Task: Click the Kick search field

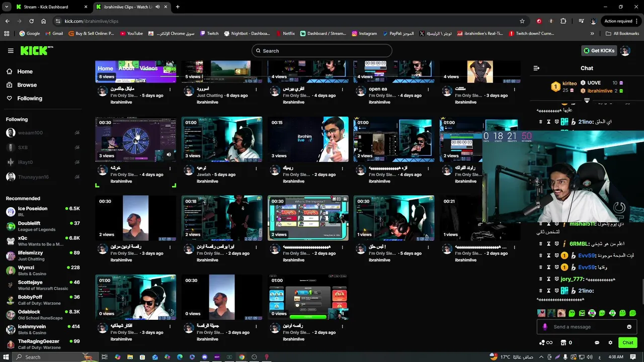Action: 322,51
